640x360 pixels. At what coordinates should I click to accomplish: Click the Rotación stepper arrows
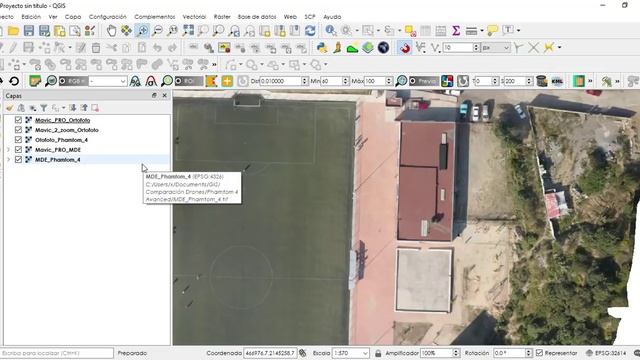(529, 353)
